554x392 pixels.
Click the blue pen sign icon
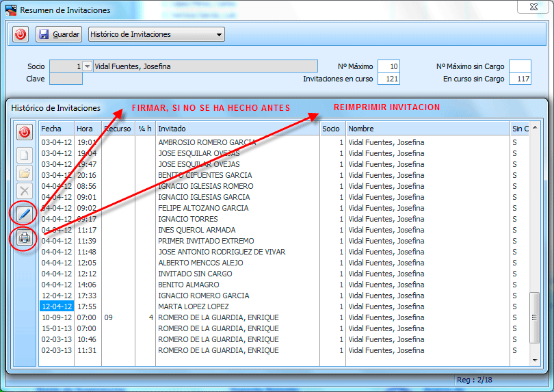tap(25, 214)
